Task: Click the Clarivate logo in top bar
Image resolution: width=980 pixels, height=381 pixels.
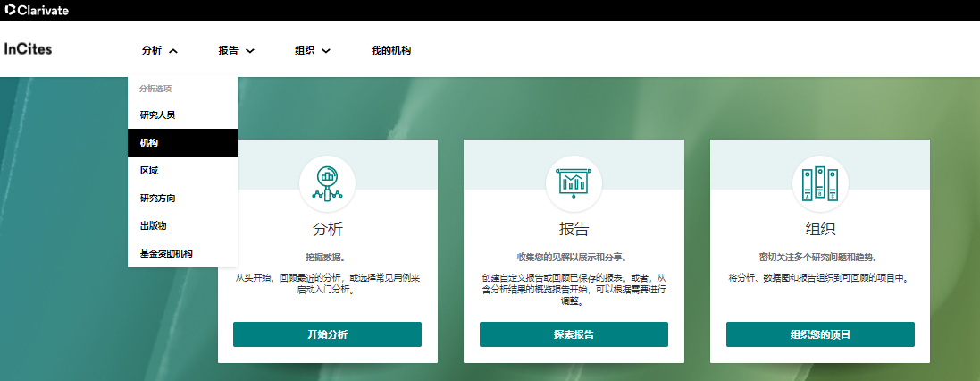Action: click(37, 10)
